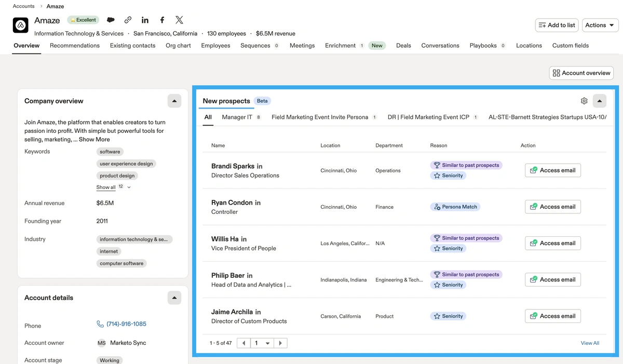This screenshot has width=623, height=364.
Task: Click the Persona Match tag for Ryan Condon
Action: click(455, 207)
